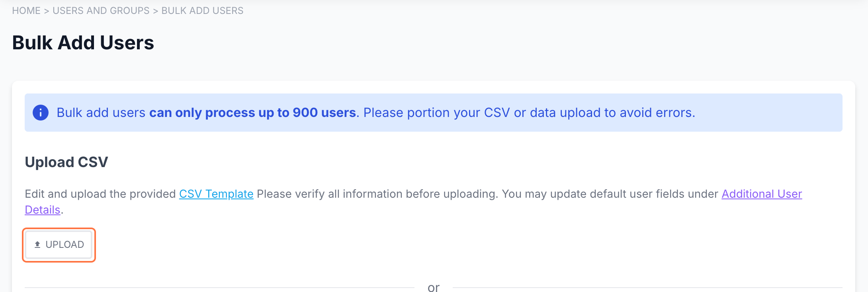Click the divider line left of "or"
Screen dimensions: 868x292
[219, 287]
